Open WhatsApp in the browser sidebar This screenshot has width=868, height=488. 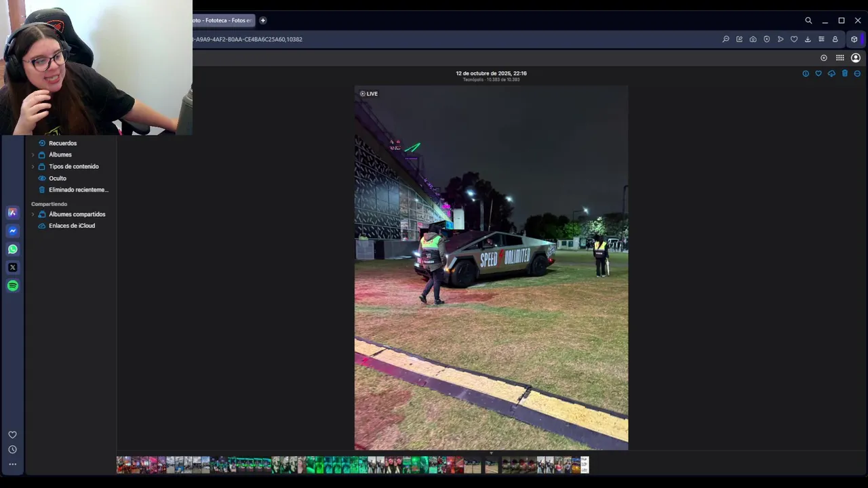pyautogui.click(x=12, y=249)
